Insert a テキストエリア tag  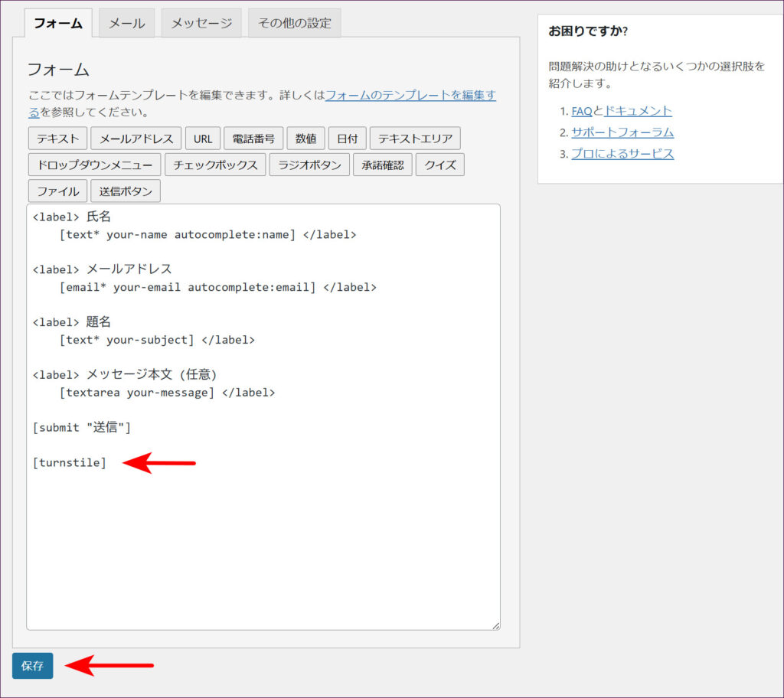tap(415, 139)
